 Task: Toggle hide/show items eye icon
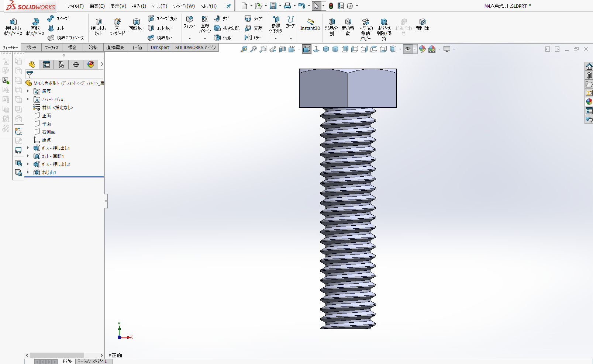[x=407, y=49]
